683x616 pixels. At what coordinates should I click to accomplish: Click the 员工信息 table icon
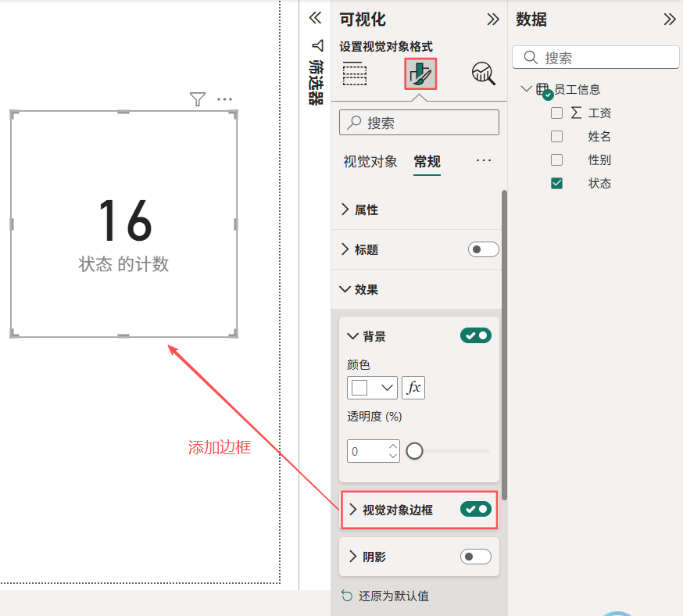click(x=543, y=90)
